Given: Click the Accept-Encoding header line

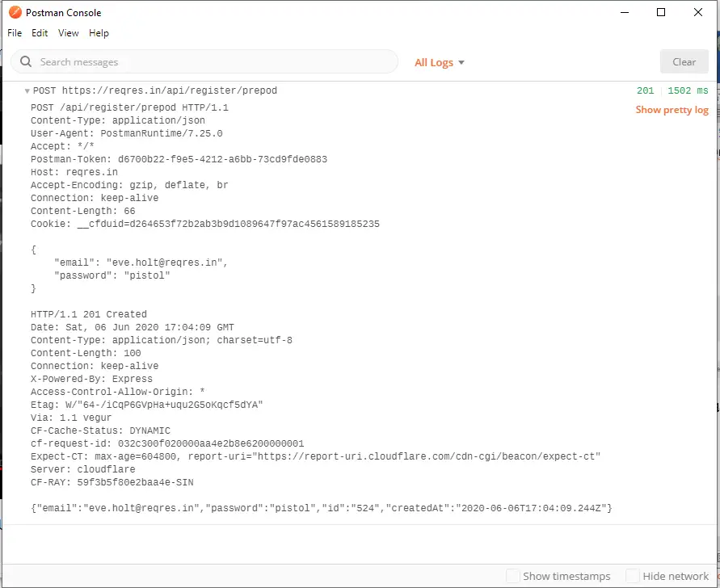Looking at the screenshot, I should [129, 185].
